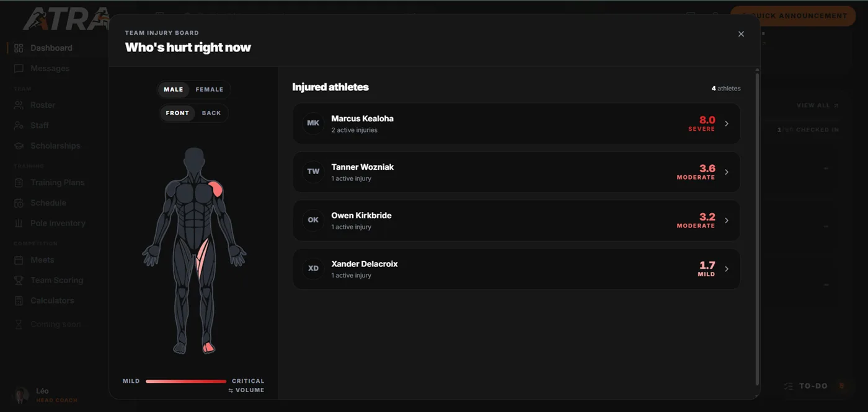
Task: Click the Quick Announcement button
Action: [x=793, y=15]
